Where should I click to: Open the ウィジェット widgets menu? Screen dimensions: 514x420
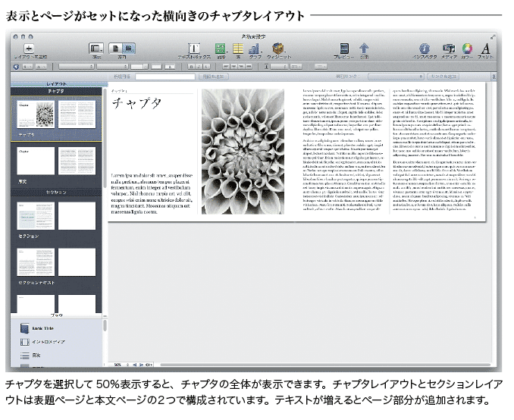(278, 49)
